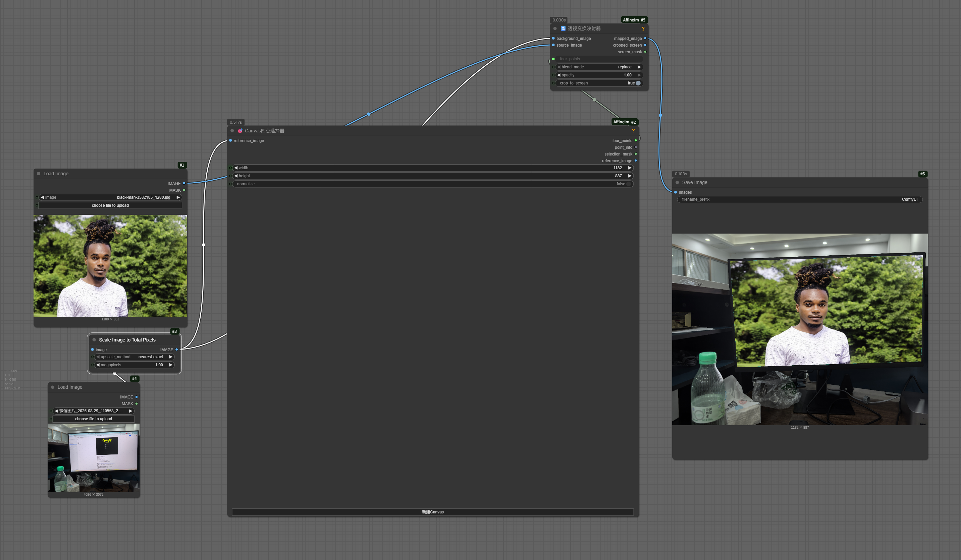This screenshot has width=961, height=560.
Task: Click the background_image input socket
Action: pos(553,39)
